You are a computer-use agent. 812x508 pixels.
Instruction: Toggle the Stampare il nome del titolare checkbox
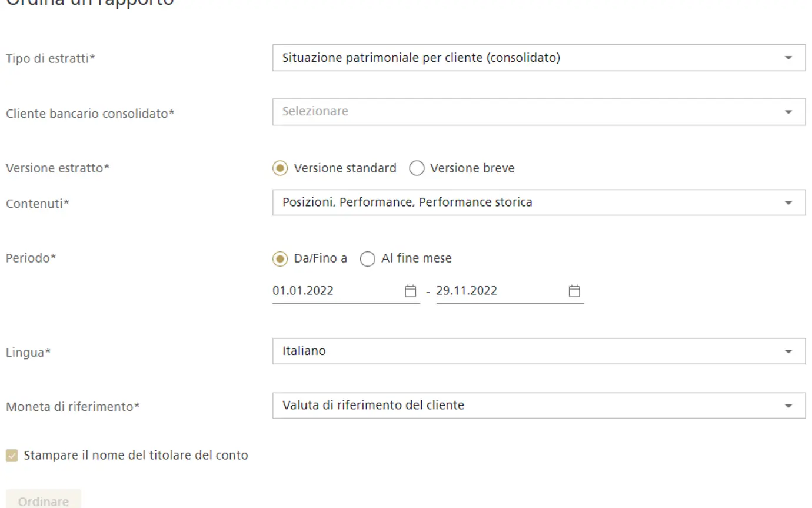(12, 456)
